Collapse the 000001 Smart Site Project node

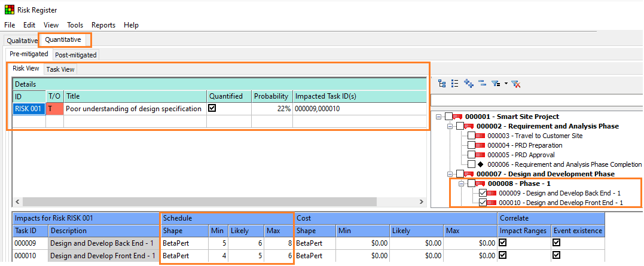coord(439,117)
